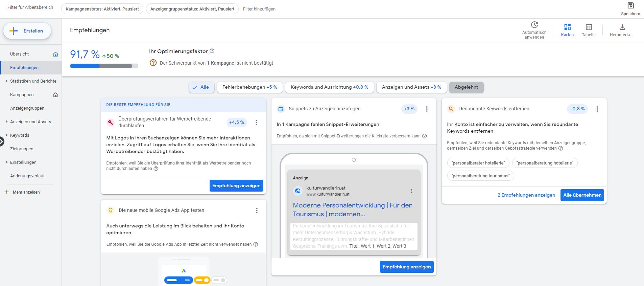
Task: Click the optimization score progress bar
Action: [104, 66]
